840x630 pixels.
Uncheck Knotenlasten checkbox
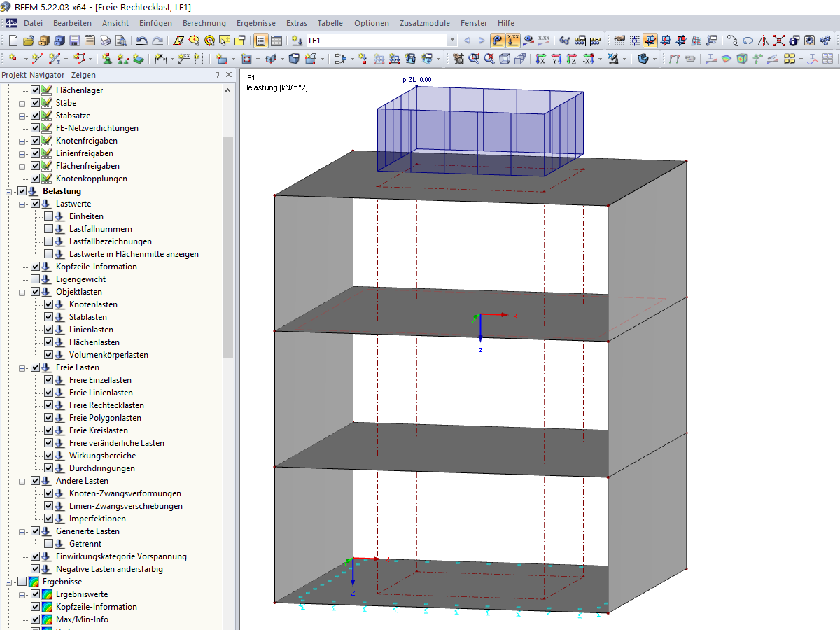(48, 304)
